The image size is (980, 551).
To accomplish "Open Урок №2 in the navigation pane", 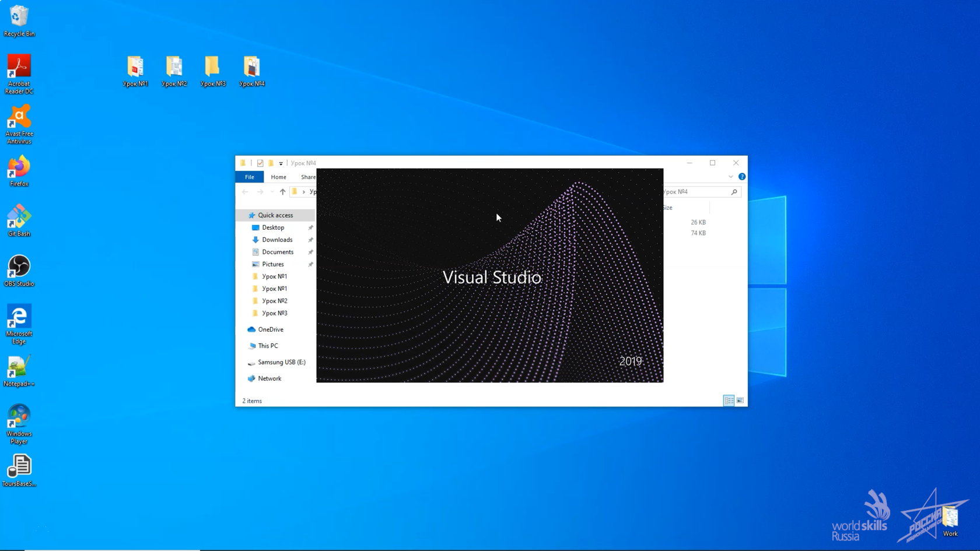I will [x=274, y=301].
